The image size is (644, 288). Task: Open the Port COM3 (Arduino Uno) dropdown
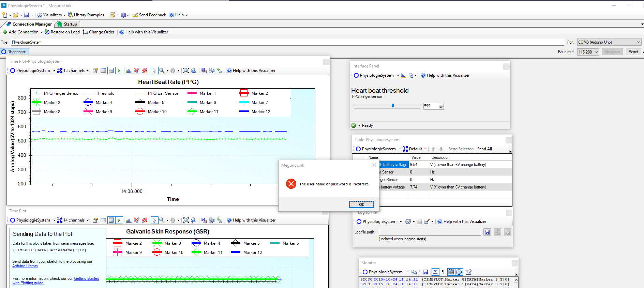tap(609, 42)
